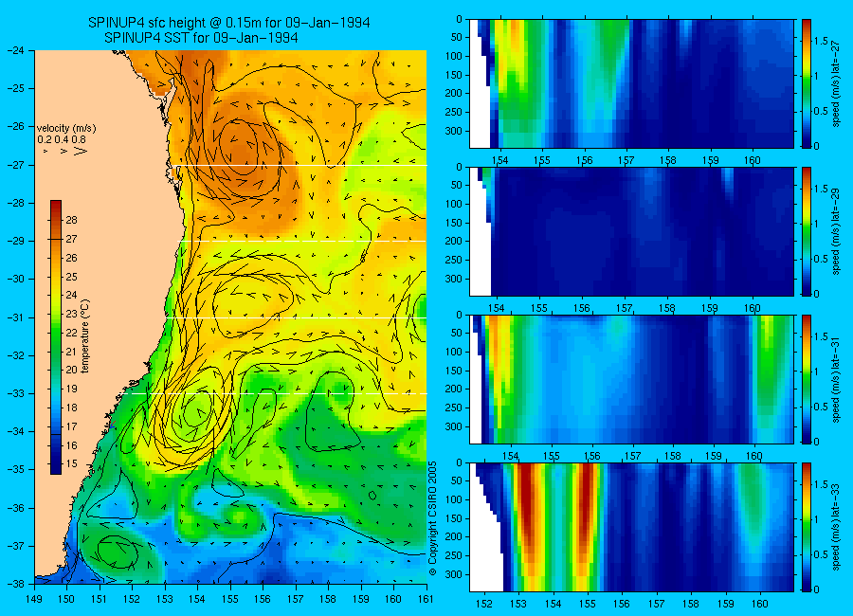This screenshot has width=853, height=616.
Task: Click the "-33" latitude label on the map axis
Action: click(16, 393)
